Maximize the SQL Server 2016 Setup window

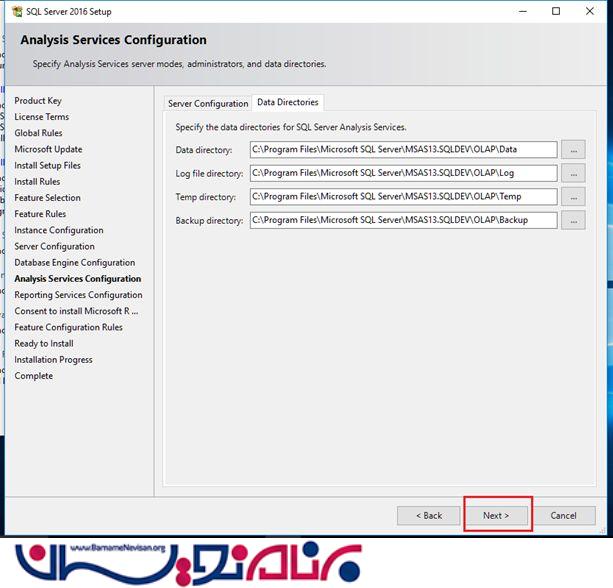[x=556, y=12]
